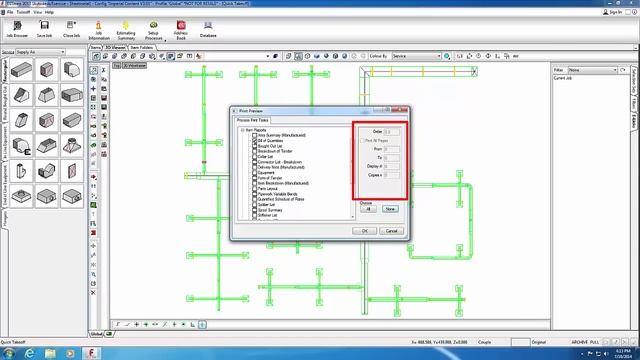640x360 pixels.
Task: Click the Order input field
Action: (x=392, y=132)
